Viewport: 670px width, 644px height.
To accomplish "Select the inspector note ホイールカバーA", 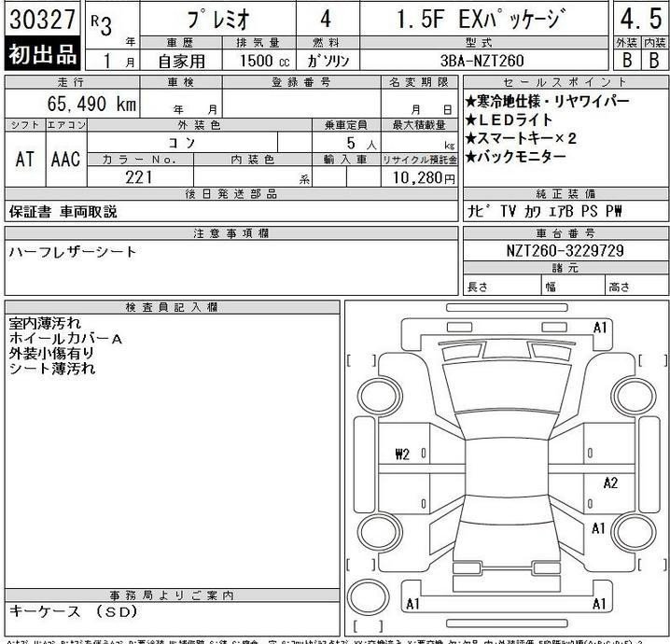I will (x=66, y=339).
